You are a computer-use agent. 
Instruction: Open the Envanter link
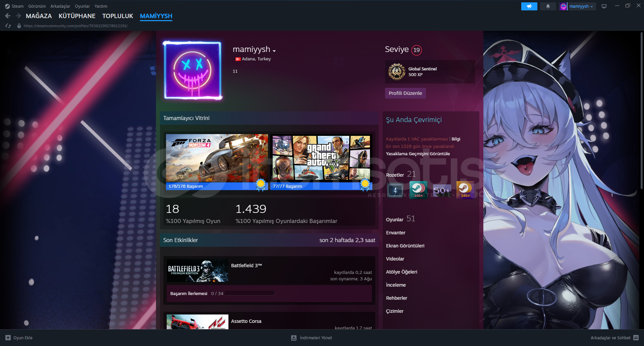click(396, 233)
